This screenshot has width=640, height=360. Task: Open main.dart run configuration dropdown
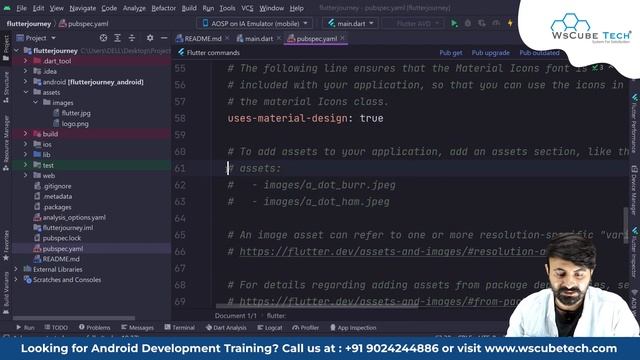[351, 24]
